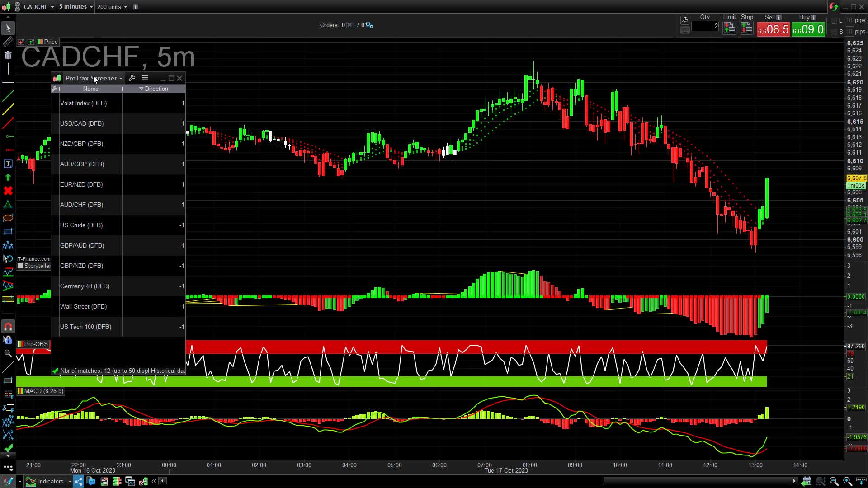Open the 5 minutes timeframe dropdown
This screenshot has height=488, width=868.
tap(75, 7)
